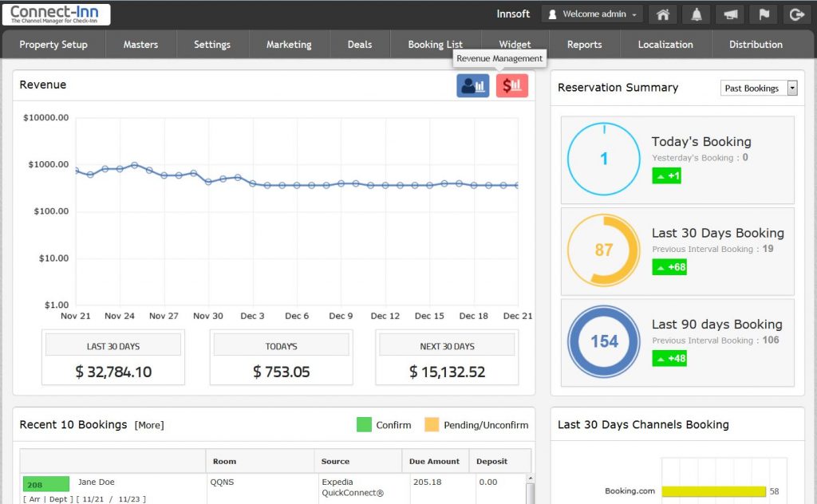The height and width of the screenshot is (504, 817).
Task: Click the More link for recent bookings
Action: point(149,425)
